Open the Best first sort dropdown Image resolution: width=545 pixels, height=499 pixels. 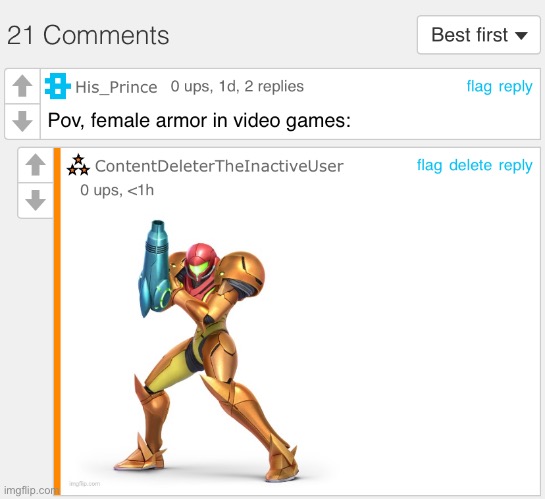coord(479,35)
